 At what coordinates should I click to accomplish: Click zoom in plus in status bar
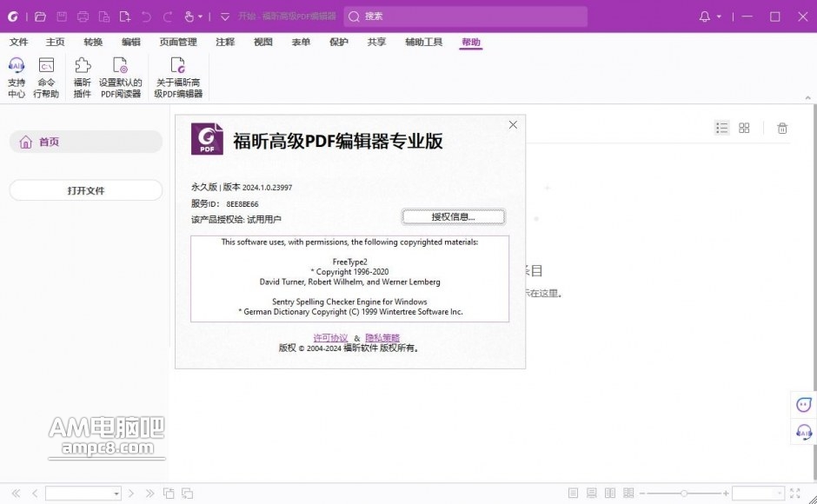(725, 493)
